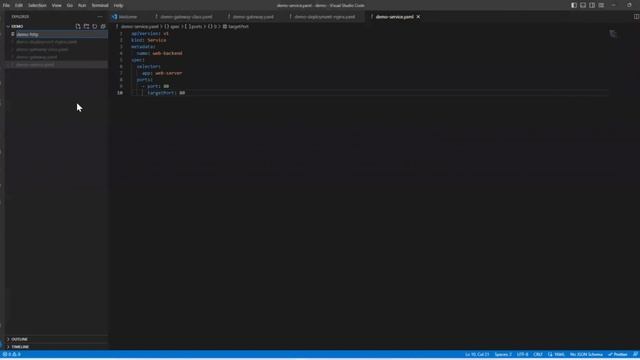Open the Edit menu
The image size is (640, 360).
19,5
